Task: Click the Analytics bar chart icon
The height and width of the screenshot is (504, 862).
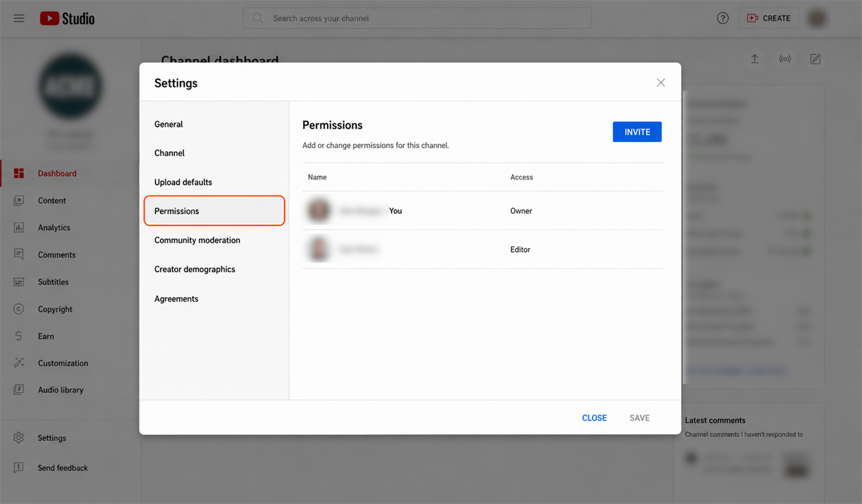Action: point(19,227)
